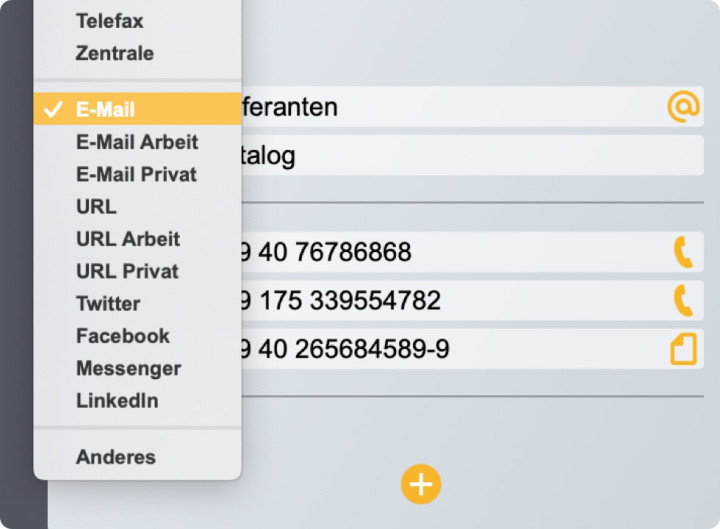Screen dimensions: 720x529
Task: Choose Telefax from the dropdown list
Action: [x=109, y=21]
